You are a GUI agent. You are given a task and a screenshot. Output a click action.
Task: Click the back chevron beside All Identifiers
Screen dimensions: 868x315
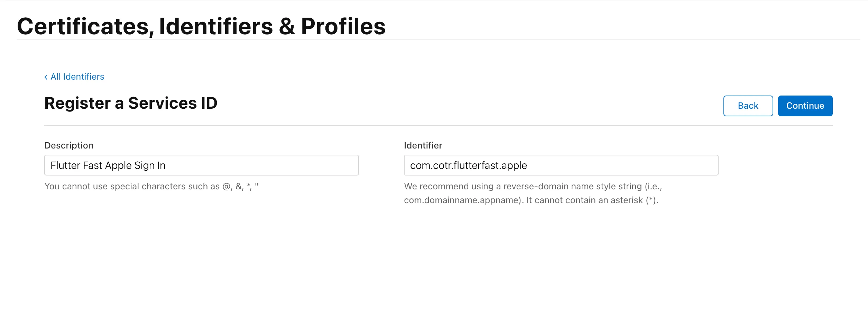[46, 77]
